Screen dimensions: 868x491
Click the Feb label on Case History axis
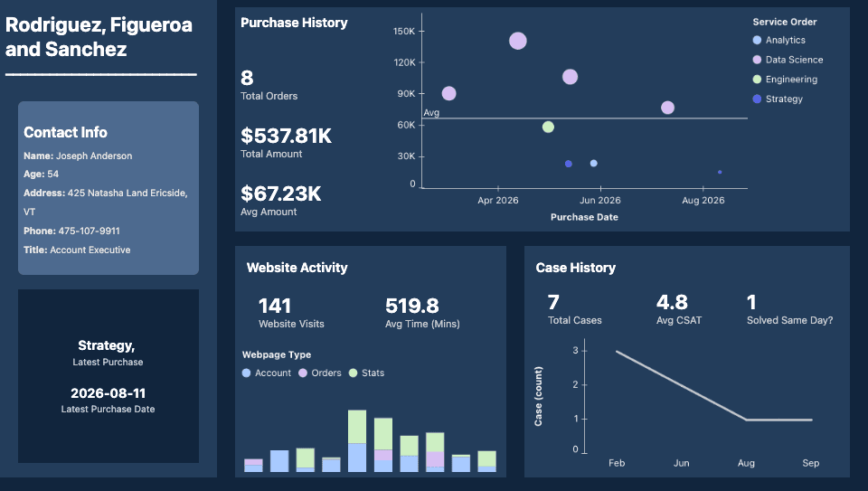click(x=617, y=463)
